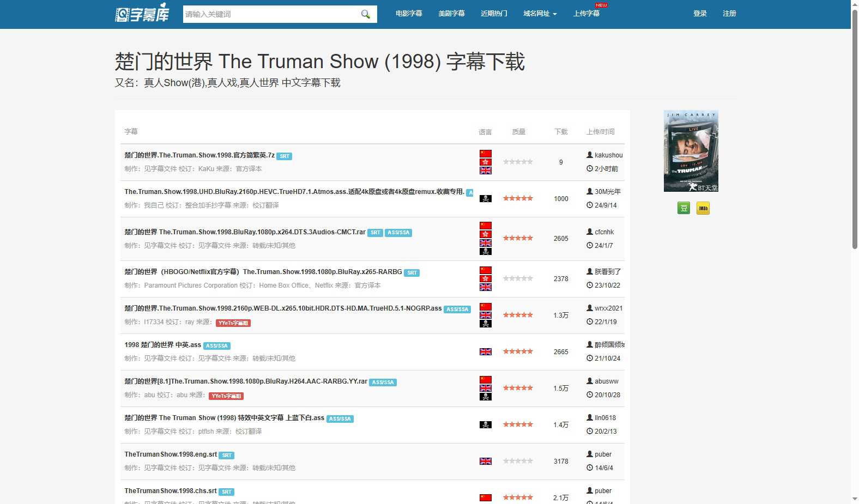
Task: Open the H264.AAC-RARBG.YY.rar subtitle
Action: (x=246, y=381)
